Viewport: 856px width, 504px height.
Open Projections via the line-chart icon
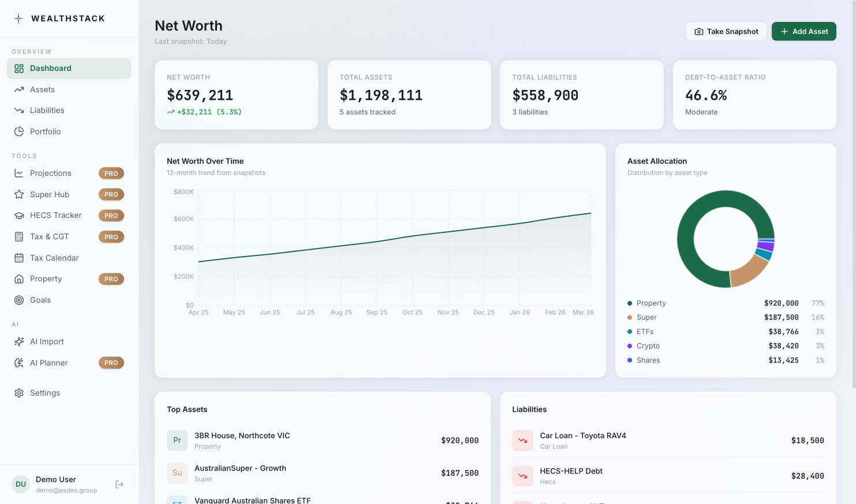(x=19, y=173)
